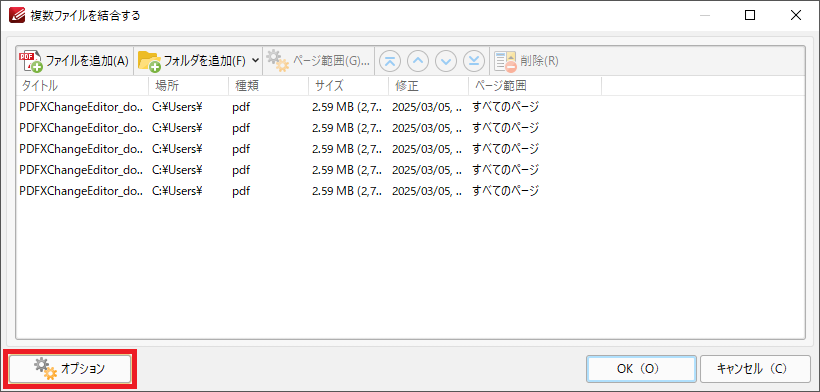This screenshot has width=820, height=392.
Task: Click the PDF-XChange app icon in title bar
Action: point(16,15)
